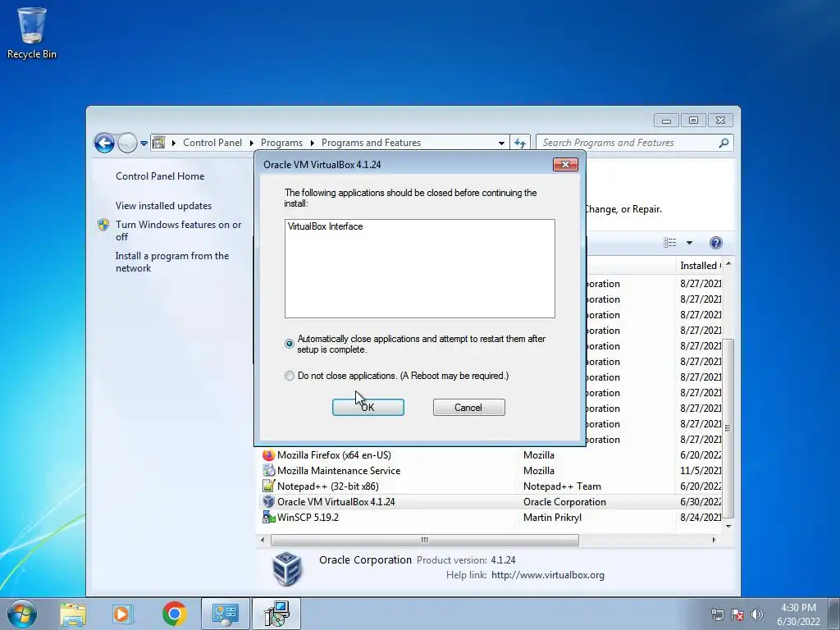840x630 pixels.
Task: Open the volume speaker tray icon
Action: pos(756,614)
